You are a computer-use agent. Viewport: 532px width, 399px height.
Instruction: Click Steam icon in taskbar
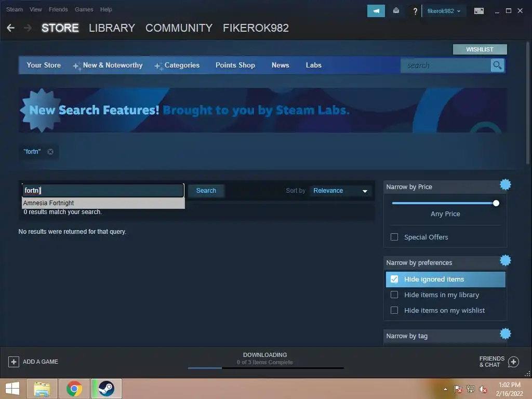point(107,389)
